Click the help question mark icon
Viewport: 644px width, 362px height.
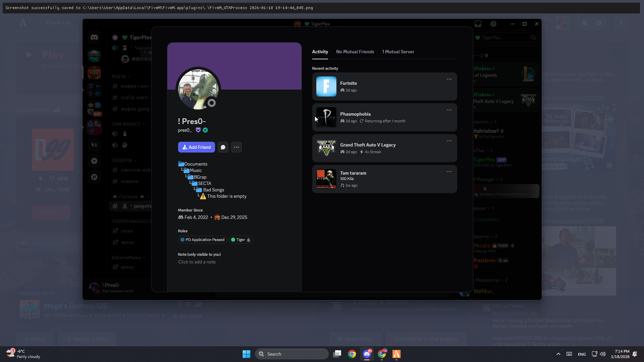coord(493,24)
